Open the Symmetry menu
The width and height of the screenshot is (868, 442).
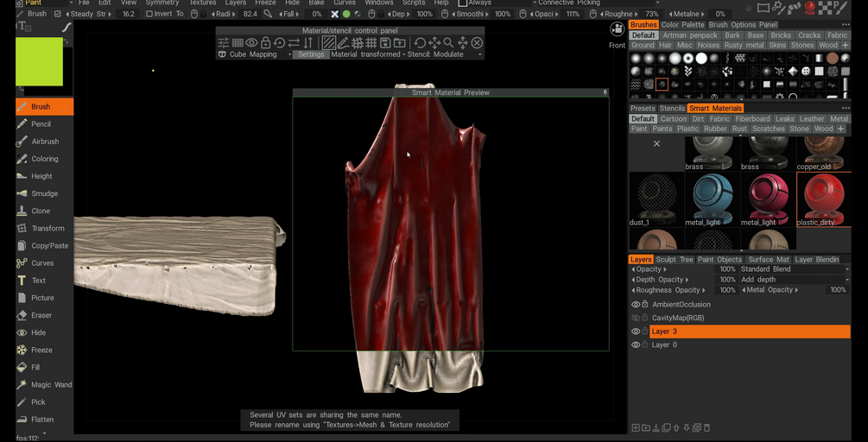pyautogui.click(x=162, y=3)
